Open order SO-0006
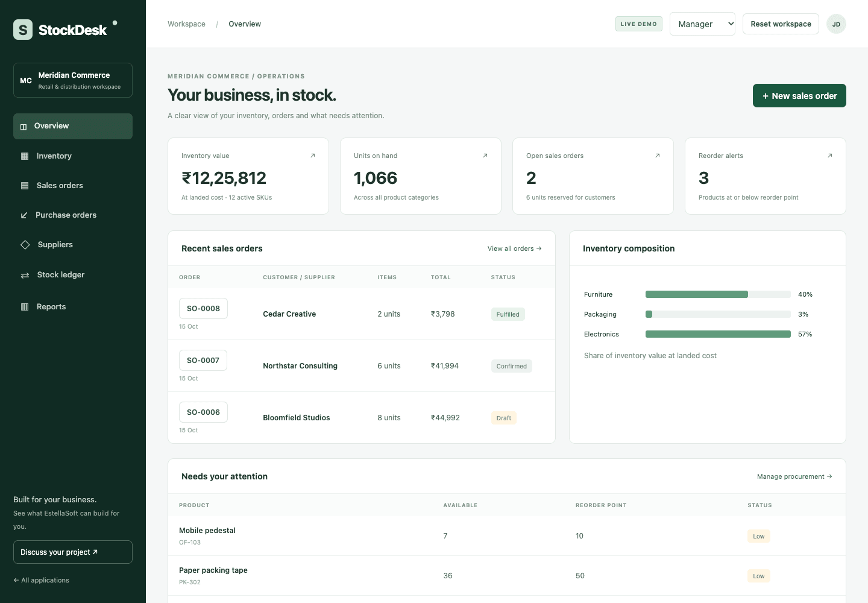 (203, 412)
